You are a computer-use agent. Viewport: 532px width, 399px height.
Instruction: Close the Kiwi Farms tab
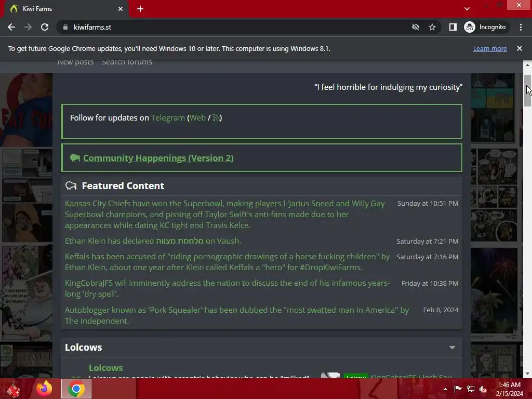121,9
